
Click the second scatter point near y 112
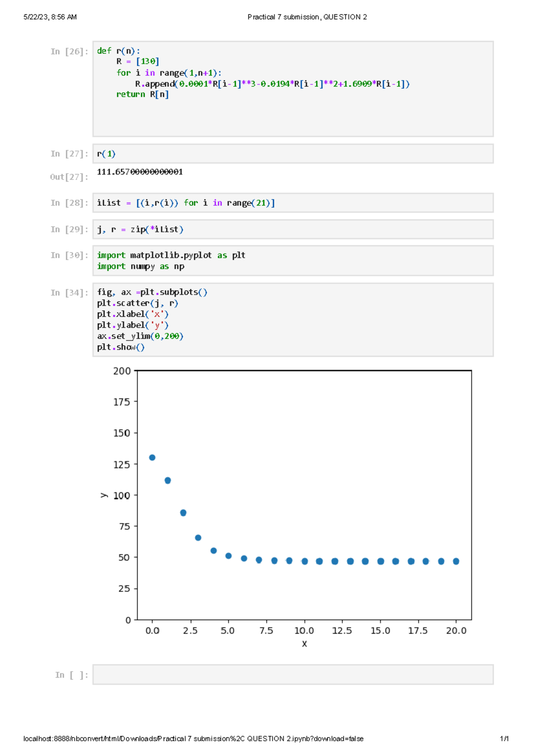[x=168, y=480]
